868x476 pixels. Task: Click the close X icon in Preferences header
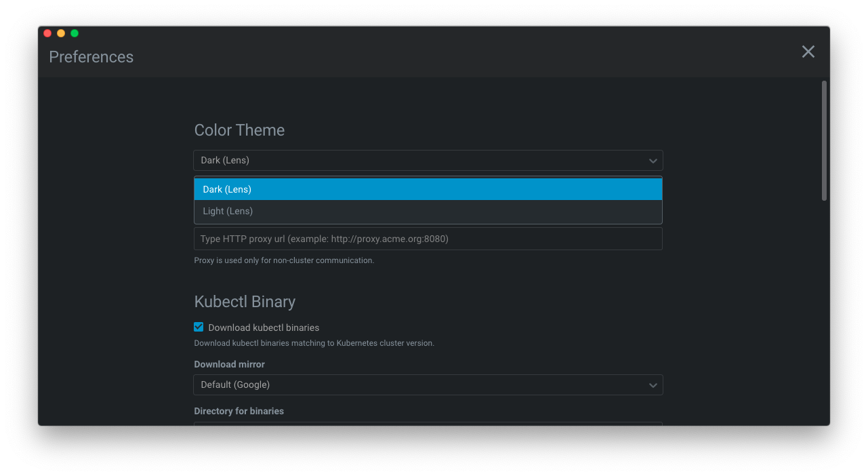click(x=808, y=51)
